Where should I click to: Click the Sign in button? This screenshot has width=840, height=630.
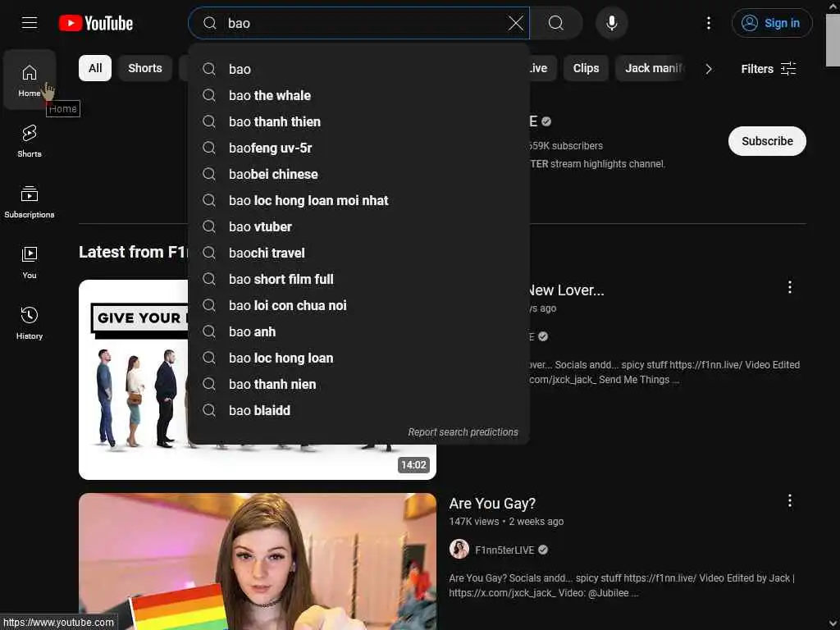click(x=771, y=23)
